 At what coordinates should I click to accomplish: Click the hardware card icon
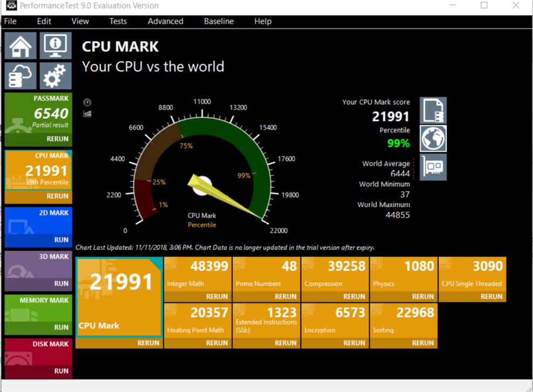433,167
